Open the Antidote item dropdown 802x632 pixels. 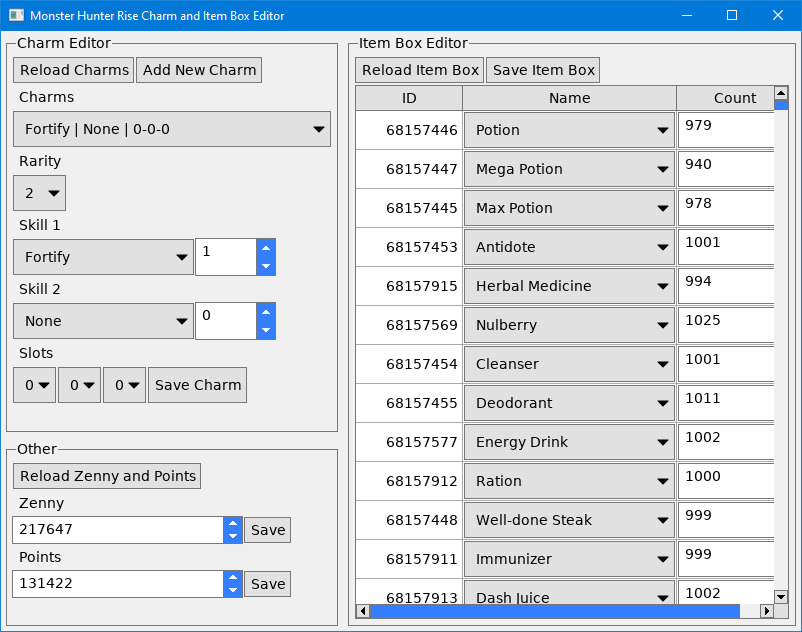tap(569, 247)
